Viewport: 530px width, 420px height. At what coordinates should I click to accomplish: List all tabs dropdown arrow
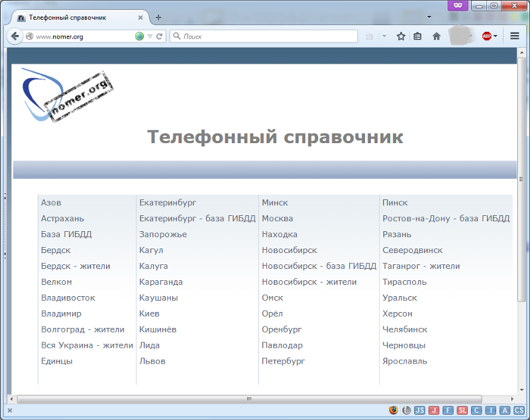(x=429, y=17)
